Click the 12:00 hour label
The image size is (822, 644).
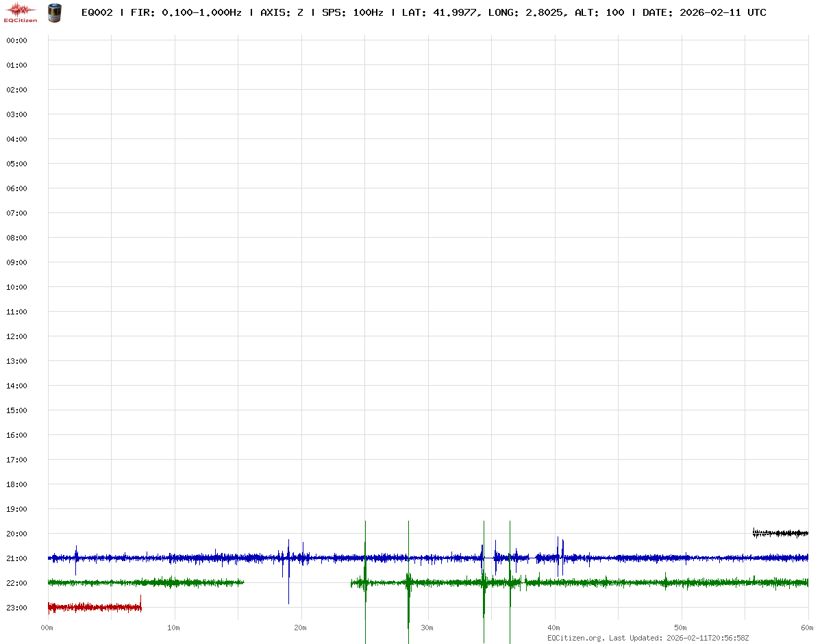tap(16, 336)
